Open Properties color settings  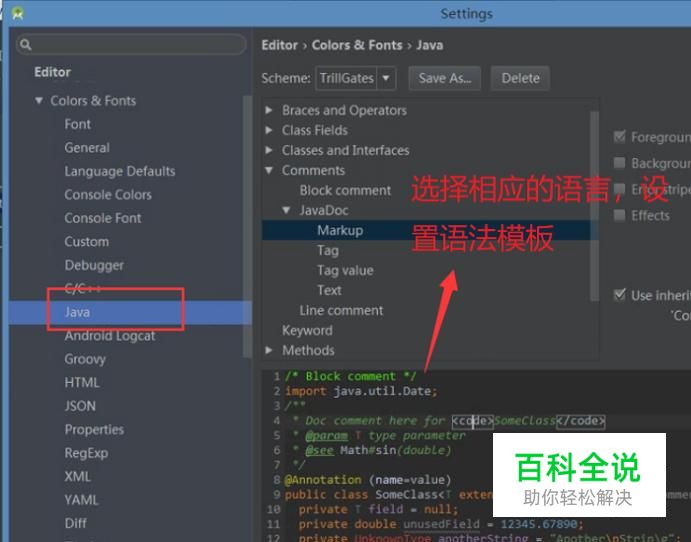94,430
